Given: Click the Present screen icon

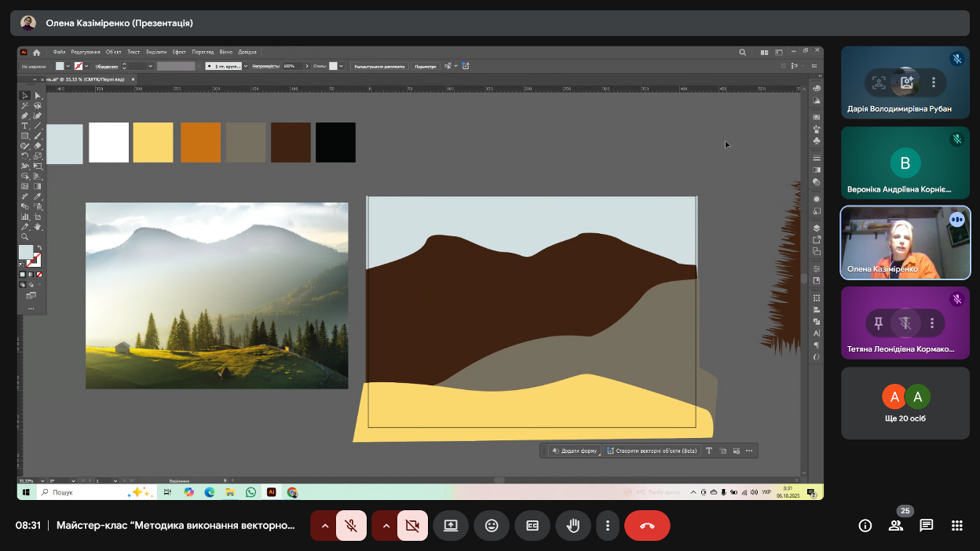Looking at the screenshot, I should 451,526.
